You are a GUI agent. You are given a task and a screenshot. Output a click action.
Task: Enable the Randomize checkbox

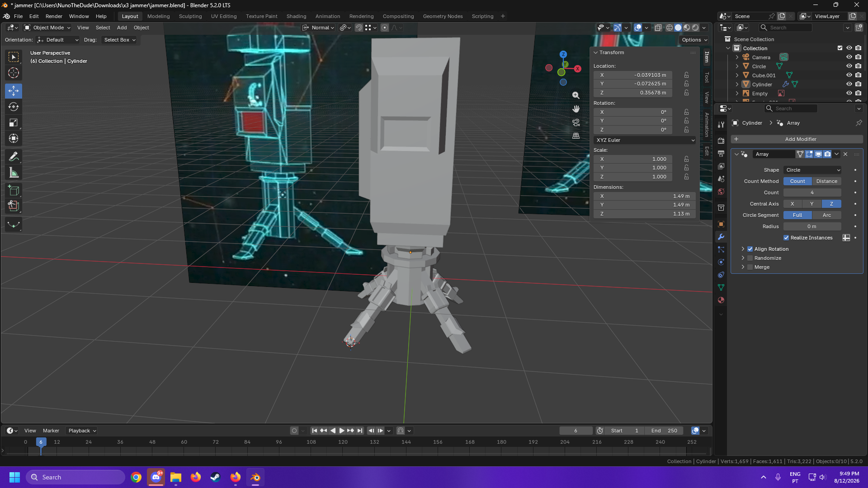750,258
